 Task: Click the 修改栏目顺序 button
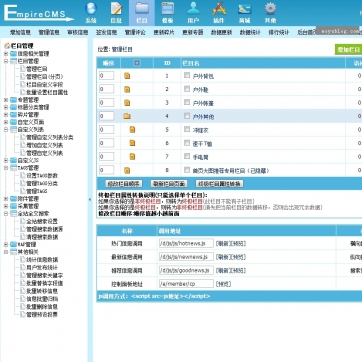coord(124,184)
